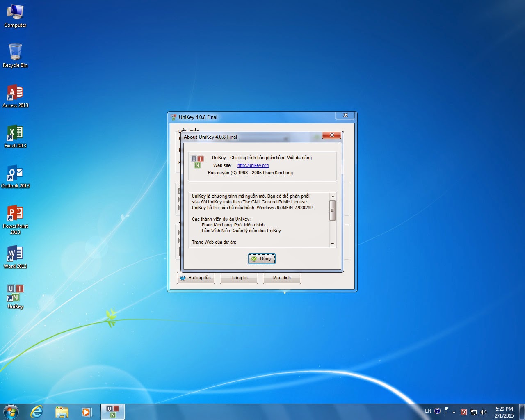Click the 'About UniKey 4.0.8 Final' title
The image size is (525, 420).
click(x=210, y=137)
